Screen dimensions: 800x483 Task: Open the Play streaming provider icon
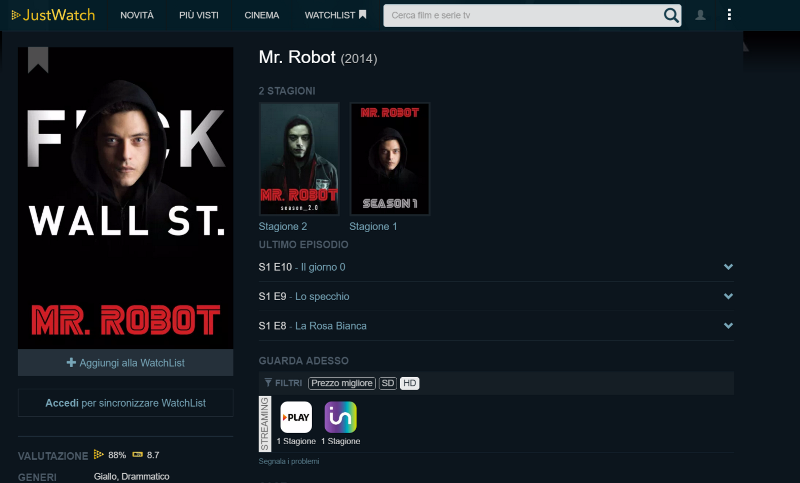point(296,417)
